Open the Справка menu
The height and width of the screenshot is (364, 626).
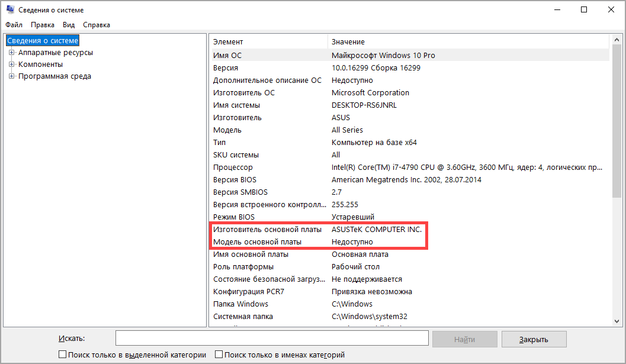pos(97,25)
